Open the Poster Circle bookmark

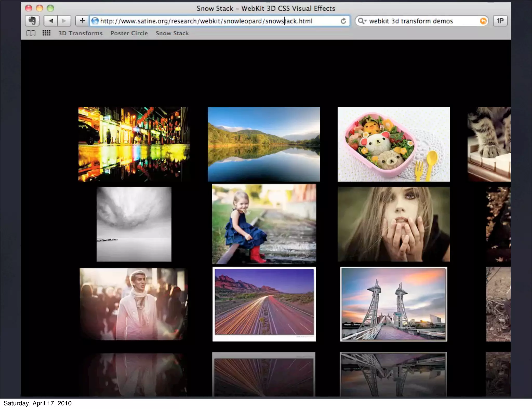click(x=129, y=33)
